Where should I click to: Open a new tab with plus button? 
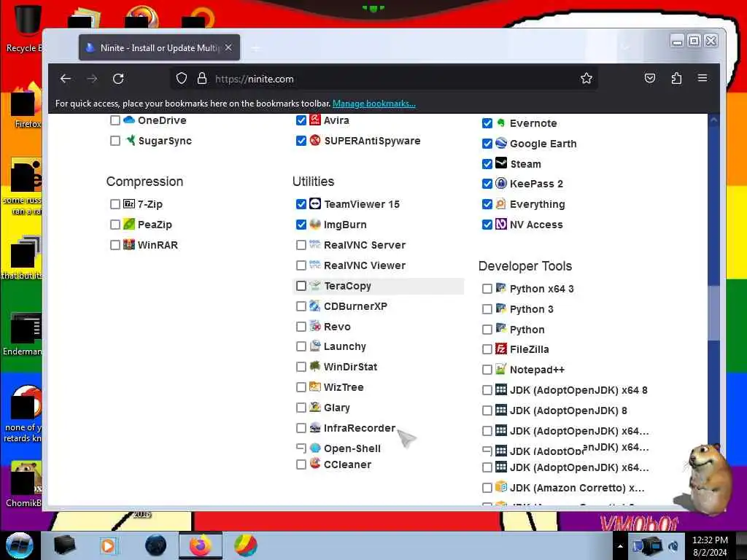click(x=256, y=47)
